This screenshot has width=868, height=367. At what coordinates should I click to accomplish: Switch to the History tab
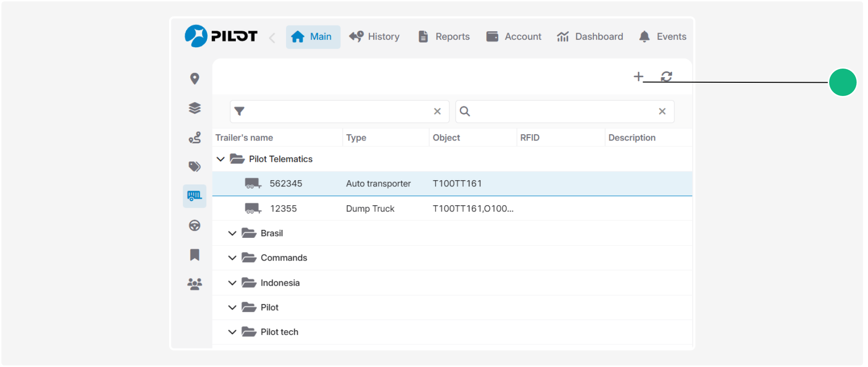374,36
